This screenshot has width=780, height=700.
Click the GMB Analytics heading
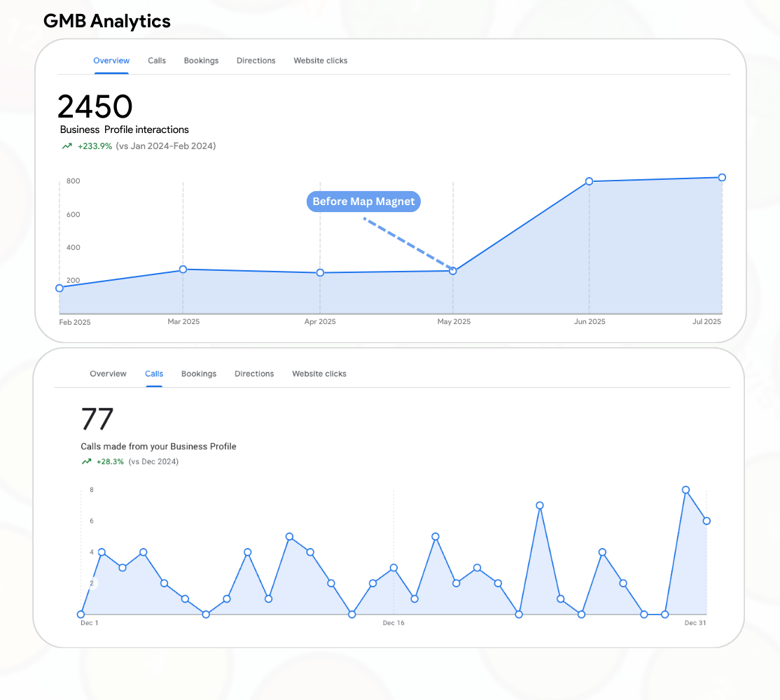(x=107, y=22)
